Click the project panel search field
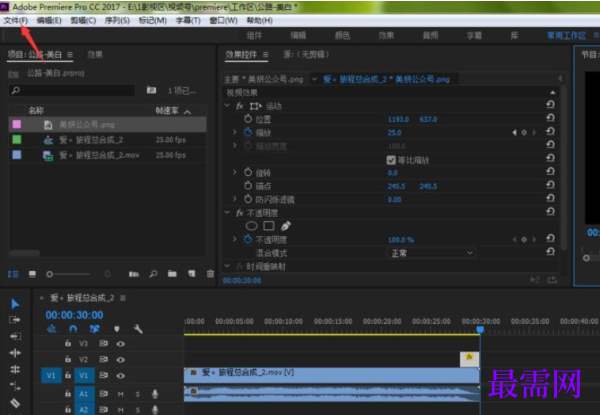The height and width of the screenshot is (415, 600). coord(72,91)
